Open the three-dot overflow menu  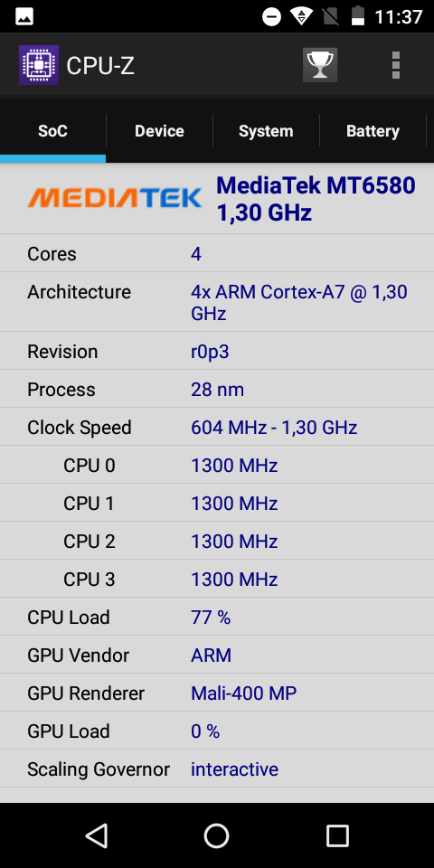pyautogui.click(x=396, y=65)
